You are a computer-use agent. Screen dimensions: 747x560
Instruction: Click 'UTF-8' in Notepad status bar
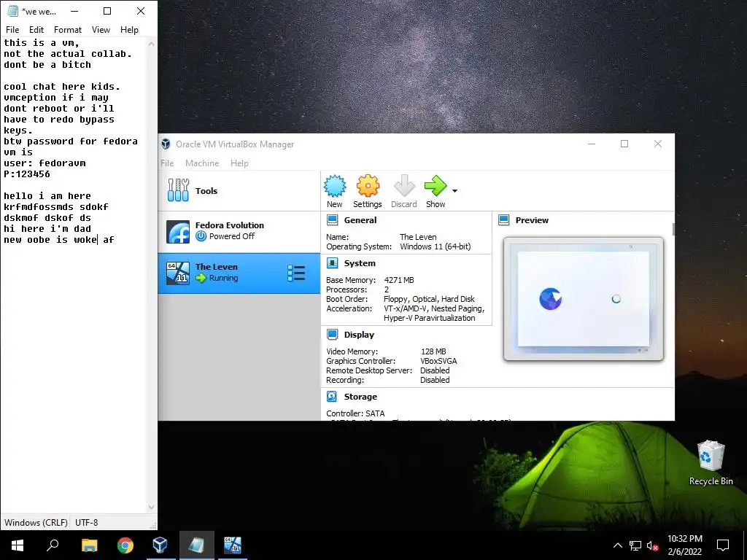coord(86,522)
